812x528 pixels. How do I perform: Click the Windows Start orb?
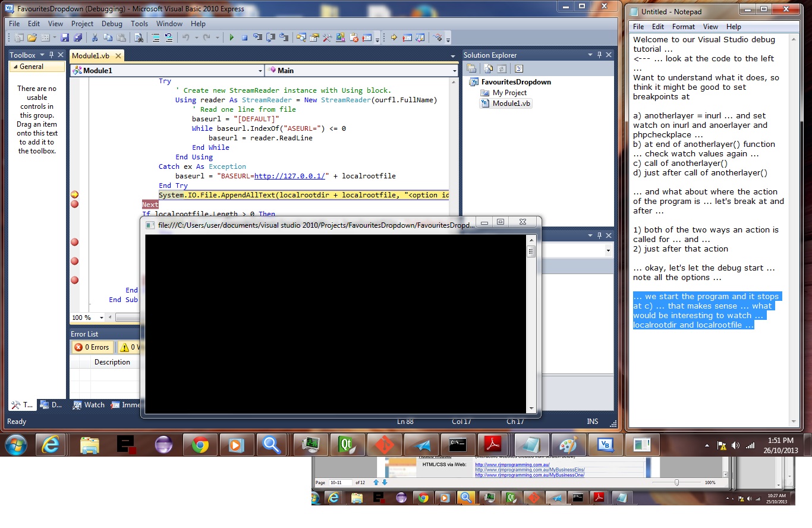[x=16, y=444]
